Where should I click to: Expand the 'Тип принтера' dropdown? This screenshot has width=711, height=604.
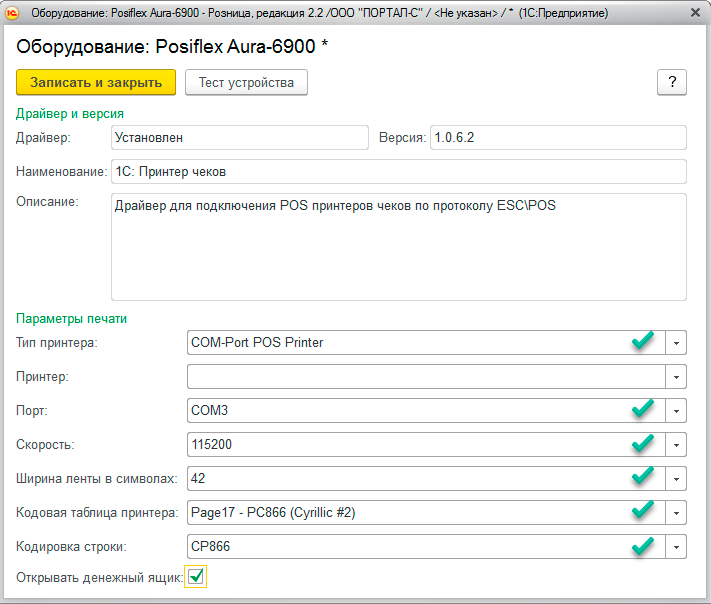click(677, 342)
